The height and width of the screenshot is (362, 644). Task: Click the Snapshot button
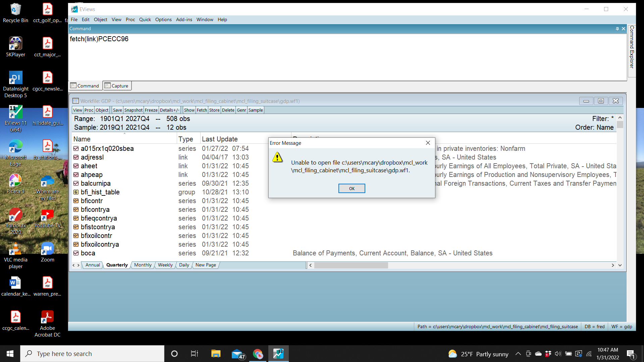pyautogui.click(x=133, y=110)
